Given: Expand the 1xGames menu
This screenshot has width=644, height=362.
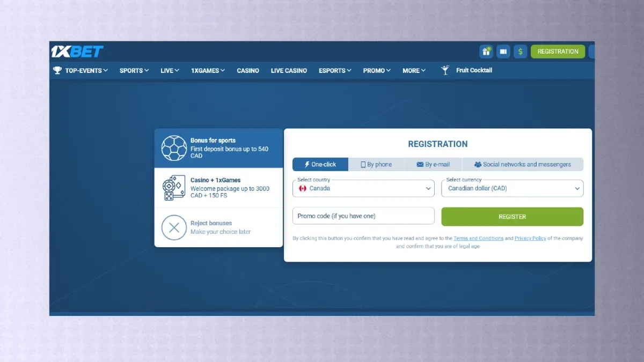Looking at the screenshot, I should click(208, 70).
